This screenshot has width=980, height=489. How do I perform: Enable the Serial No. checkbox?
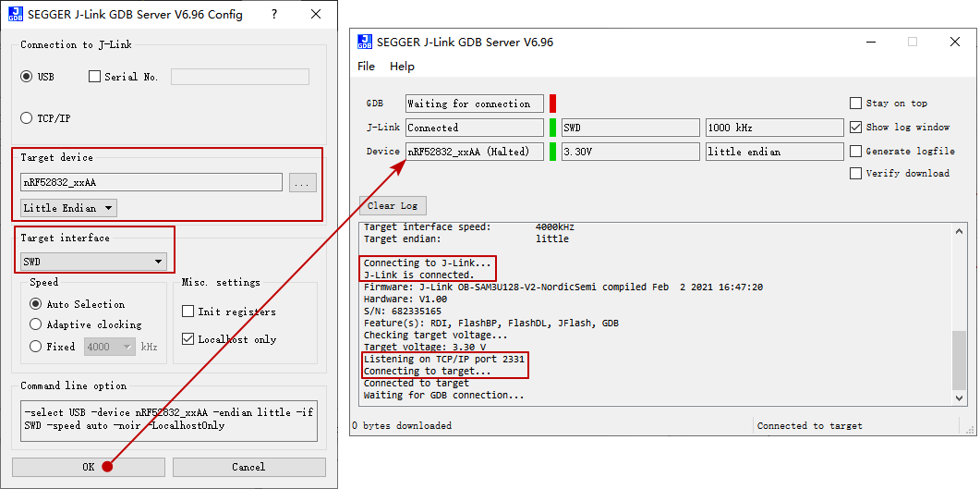[x=95, y=77]
